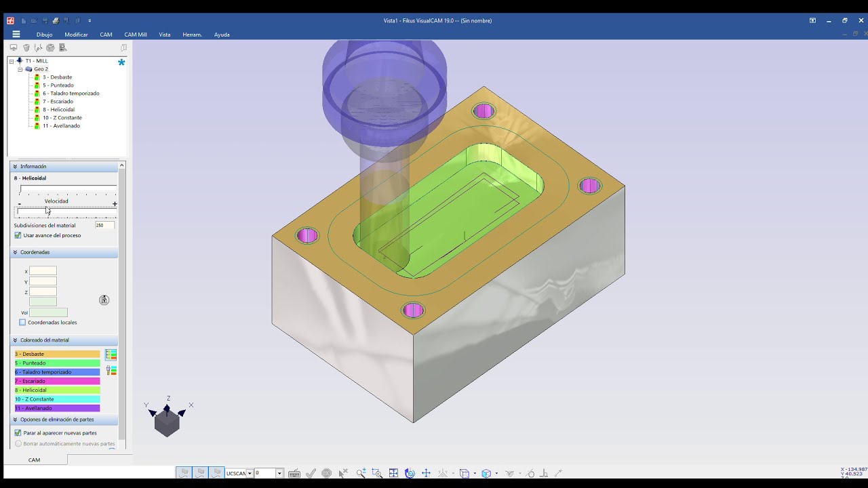Click the rotate view icon in bottom toolbar
This screenshot has width=868, height=488.
point(410,473)
